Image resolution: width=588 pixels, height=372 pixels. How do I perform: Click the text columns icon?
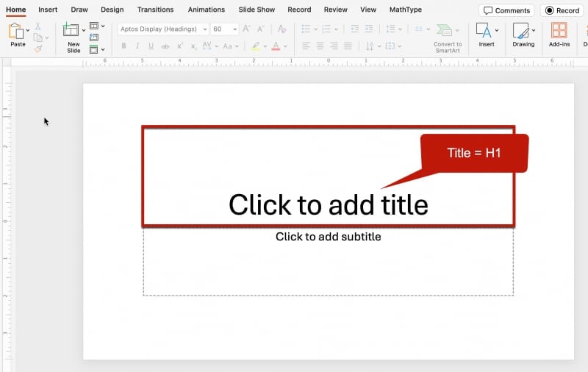tap(419, 29)
